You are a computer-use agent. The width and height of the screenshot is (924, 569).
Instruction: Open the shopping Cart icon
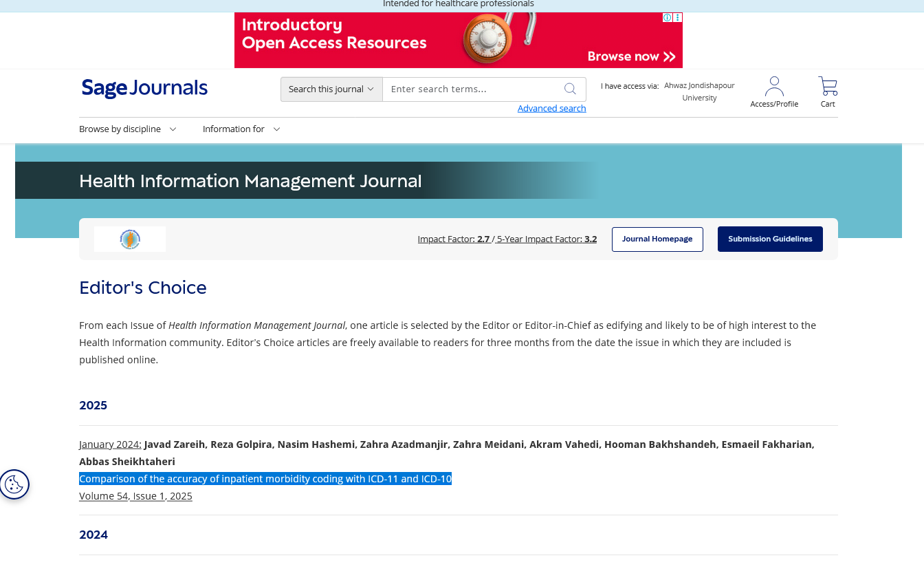tap(828, 87)
